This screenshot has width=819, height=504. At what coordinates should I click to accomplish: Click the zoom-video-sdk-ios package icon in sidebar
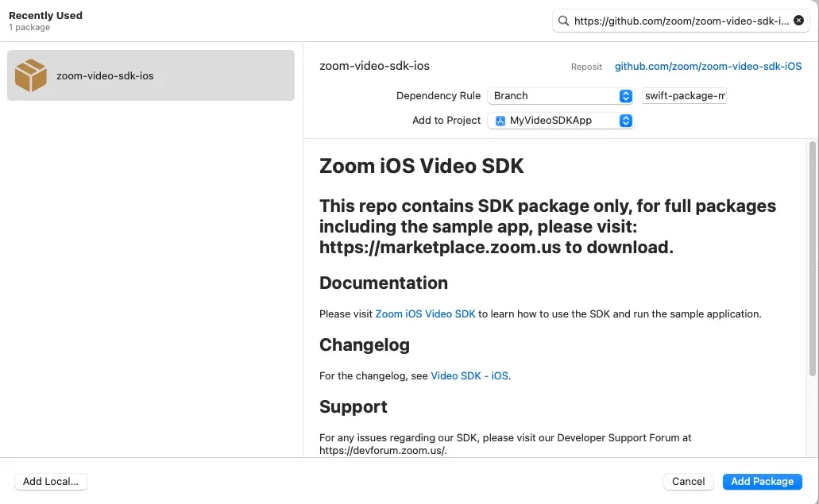30,75
